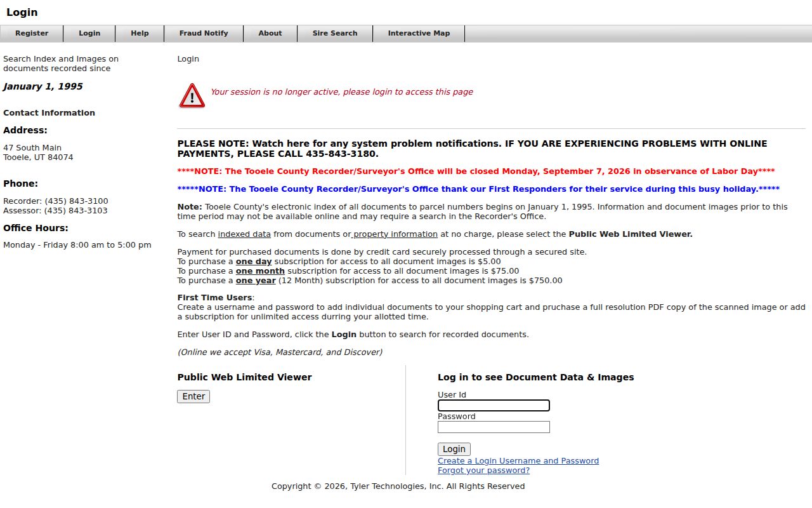This screenshot has height=508, width=812.
Task: Follow the Create a Login Username and Password link
Action: tap(518, 461)
